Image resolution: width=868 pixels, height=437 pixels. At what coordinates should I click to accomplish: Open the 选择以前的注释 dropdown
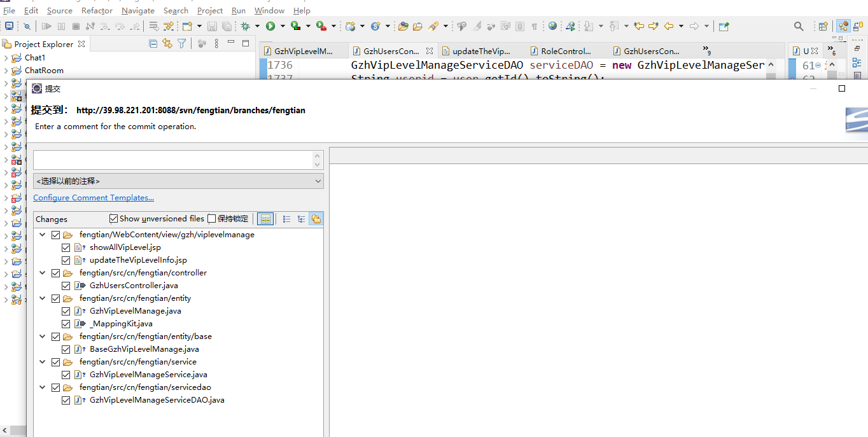[x=178, y=181]
